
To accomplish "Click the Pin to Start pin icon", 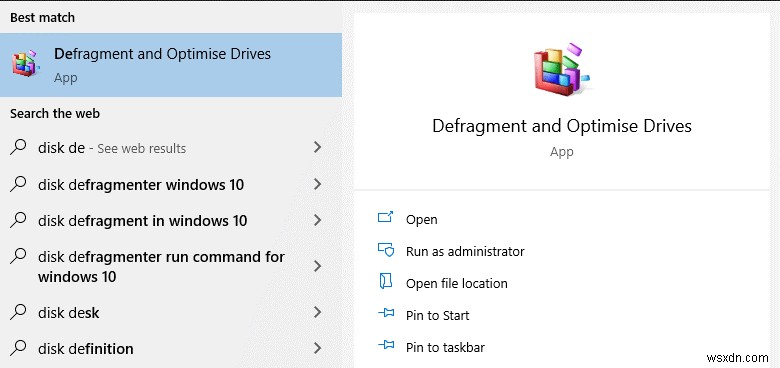I will (386, 313).
